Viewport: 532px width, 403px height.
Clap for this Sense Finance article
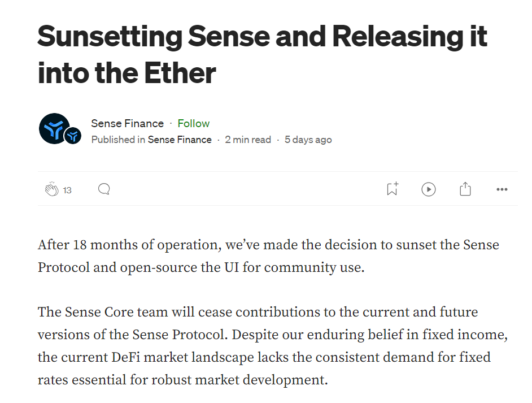51,189
